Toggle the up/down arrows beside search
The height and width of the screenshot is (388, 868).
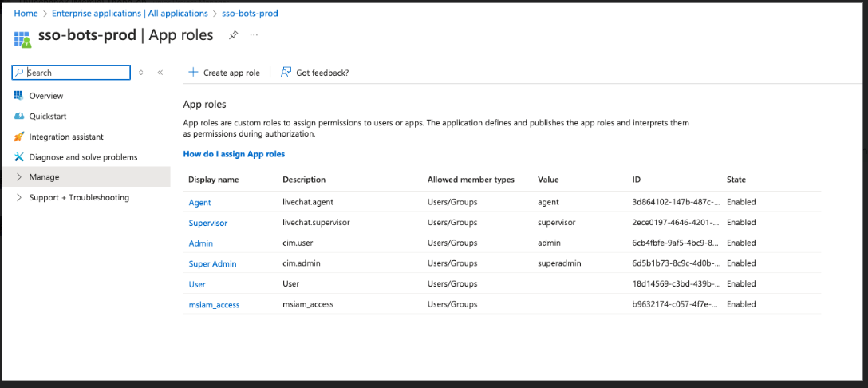pos(141,73)
